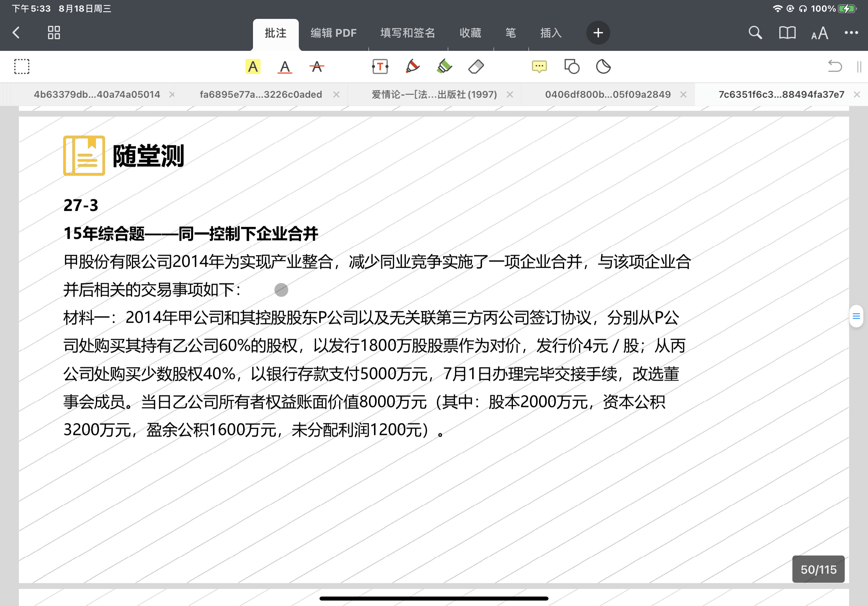Tap the plus button to add toolbar
The height and width of the screenshot is (606, 868).
click(598, 33)
